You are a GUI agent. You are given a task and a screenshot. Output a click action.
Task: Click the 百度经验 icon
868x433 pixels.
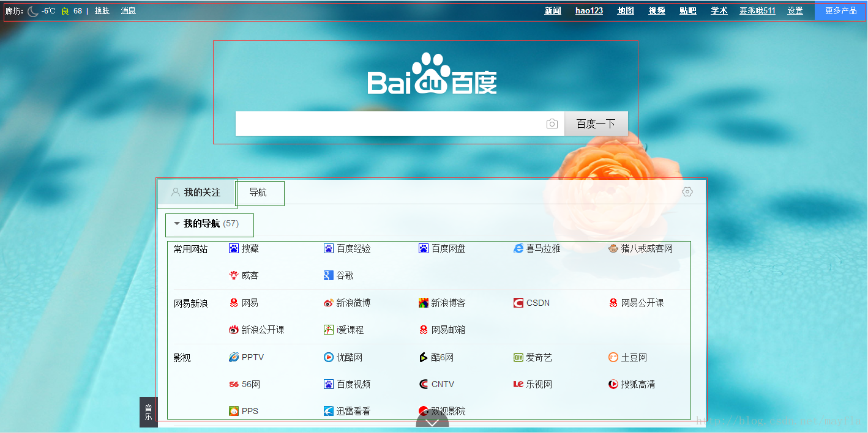pos(329,248)
